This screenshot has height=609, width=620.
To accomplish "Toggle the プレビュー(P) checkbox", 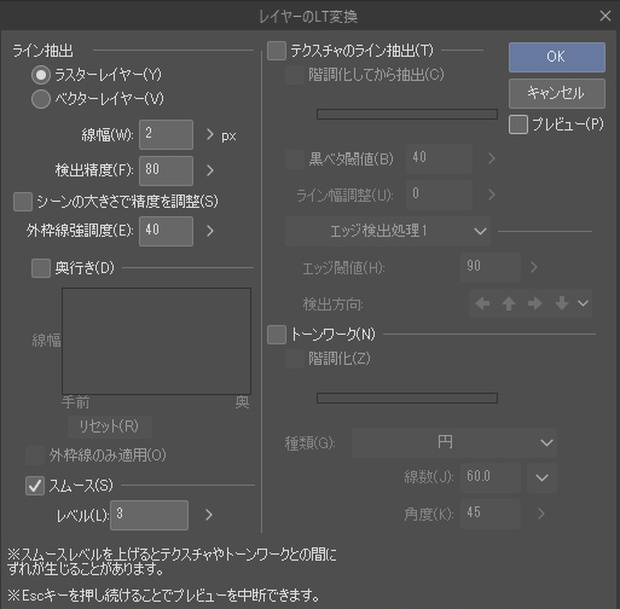I will pos(518,125).
